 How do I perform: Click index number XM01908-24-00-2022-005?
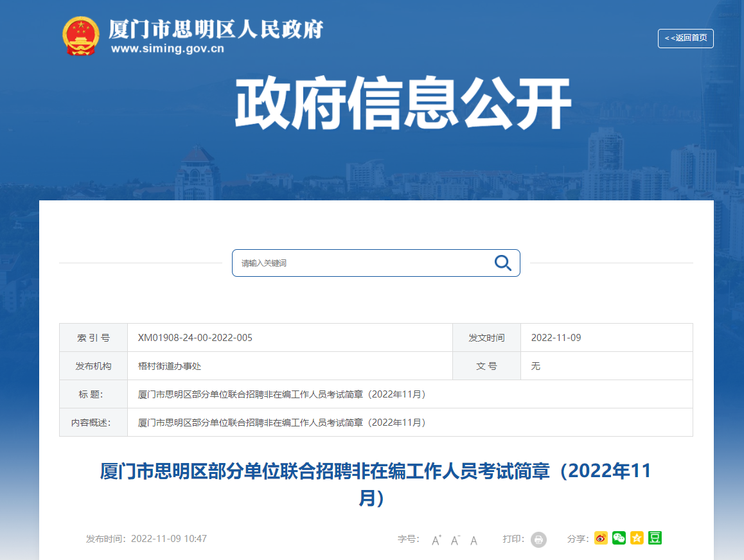pos(195,338)
